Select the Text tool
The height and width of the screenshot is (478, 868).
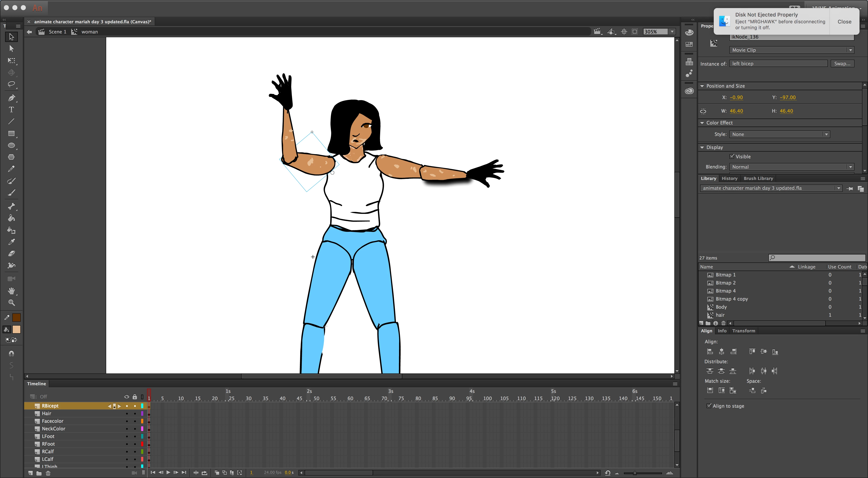click(x=11, y=110)
